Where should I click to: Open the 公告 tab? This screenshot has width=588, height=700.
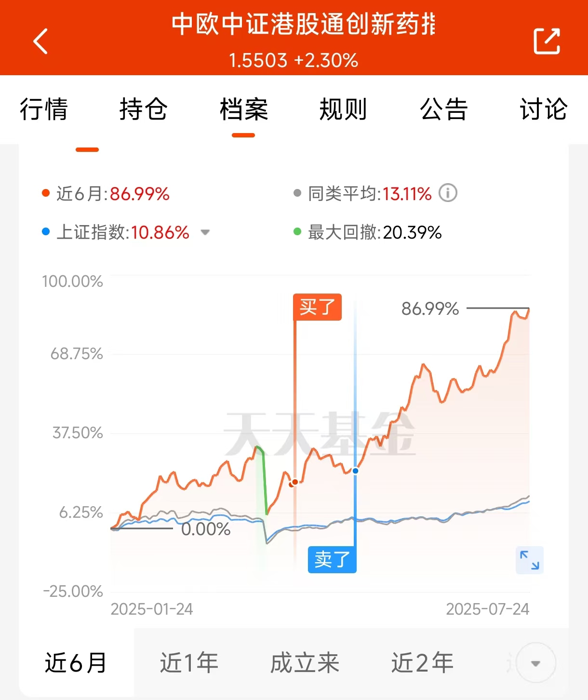click(x=443, y=109)
